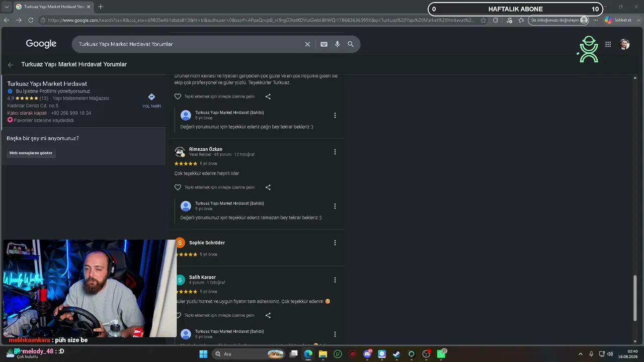This screenshot has height=362, width=644.
Task: Open Sophie Schröder's avatar
Action: [180, 243]
